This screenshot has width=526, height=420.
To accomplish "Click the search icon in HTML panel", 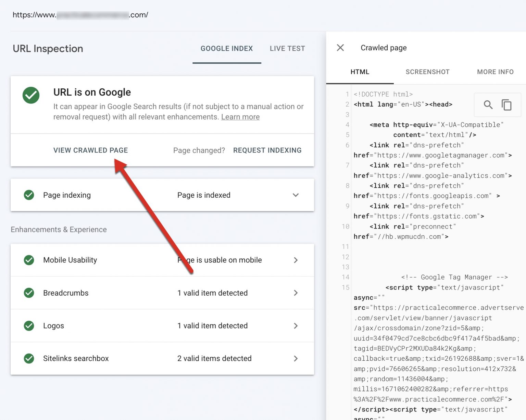I will 488,105.
